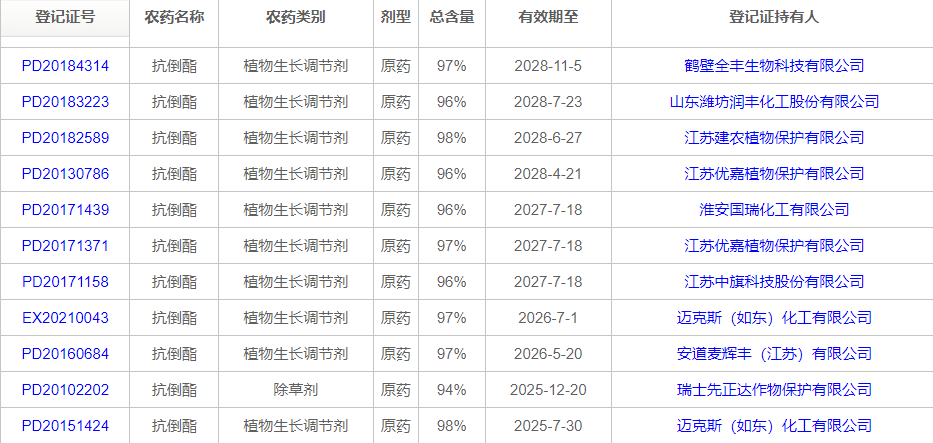Open registration certificate PD20171439

click(65, 210)
